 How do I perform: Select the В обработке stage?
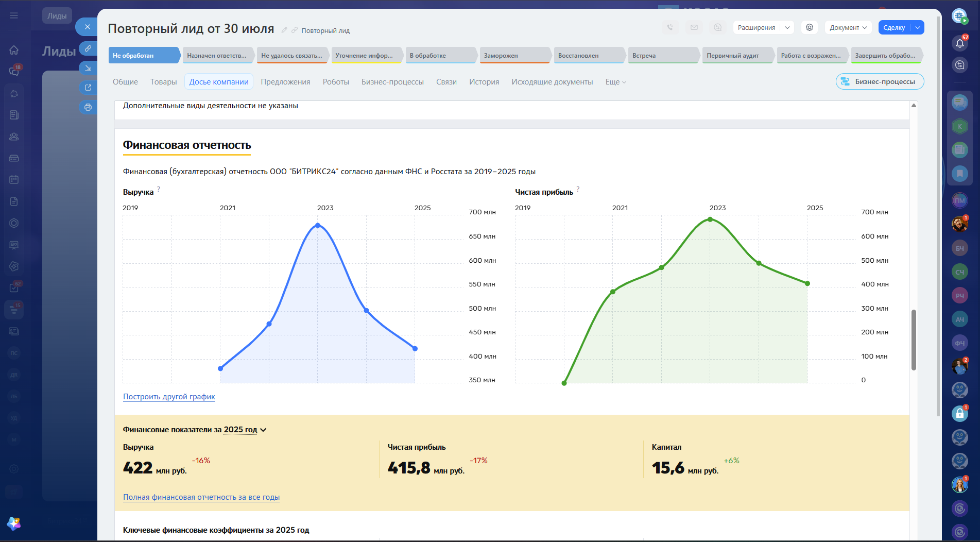click(441, 56)
